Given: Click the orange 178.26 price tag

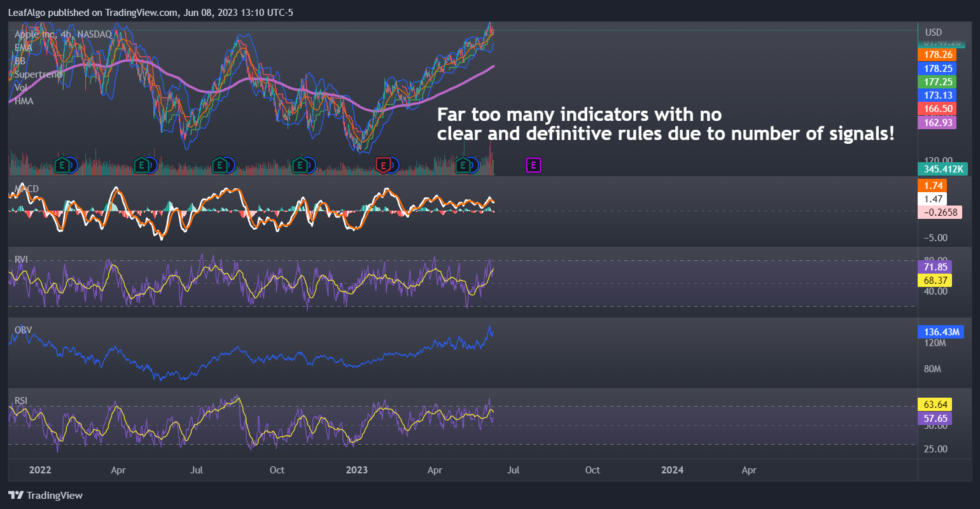Looking at the screenshot, I should (937, 55).
